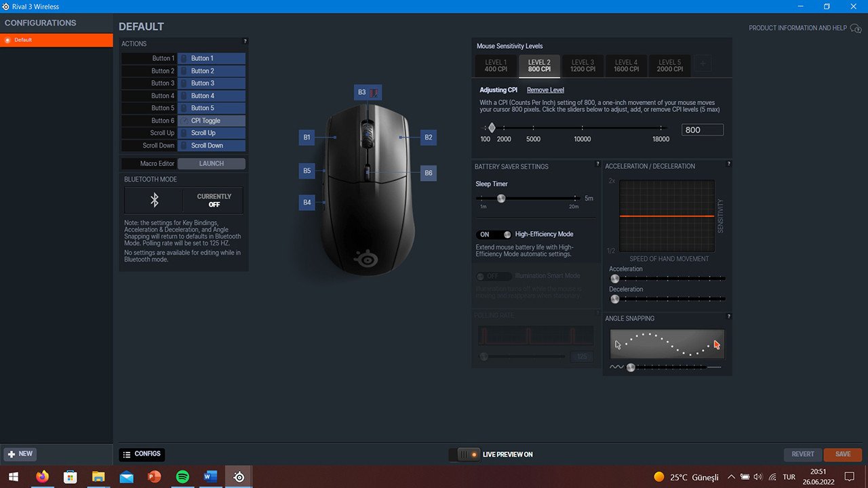Open Firefox from the taskbar
Image resolution: width=868 pixels, height=488 pixels.
43,476
